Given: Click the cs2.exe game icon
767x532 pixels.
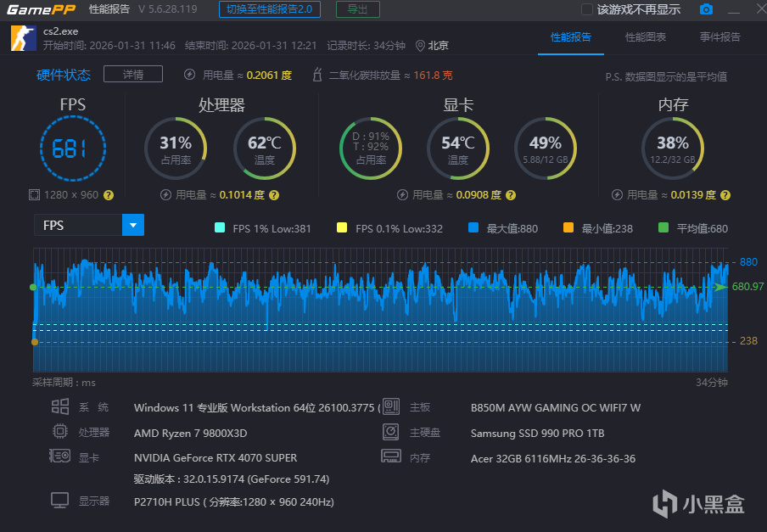Looking at the screenshot, I should coord(24,38).
